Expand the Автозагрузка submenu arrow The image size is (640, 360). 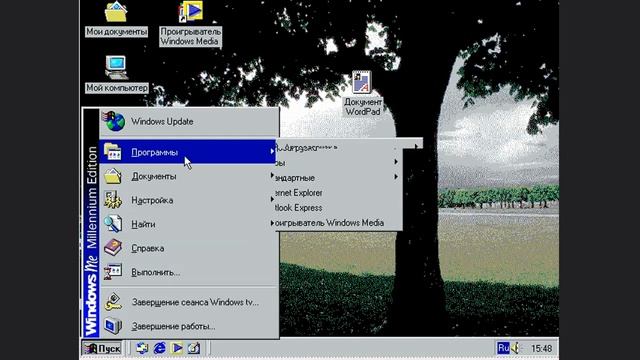point(416,147)
